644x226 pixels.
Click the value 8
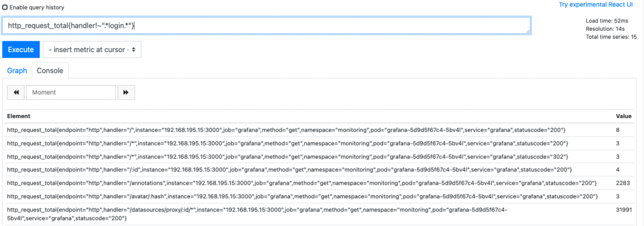(x=618, y=130)
